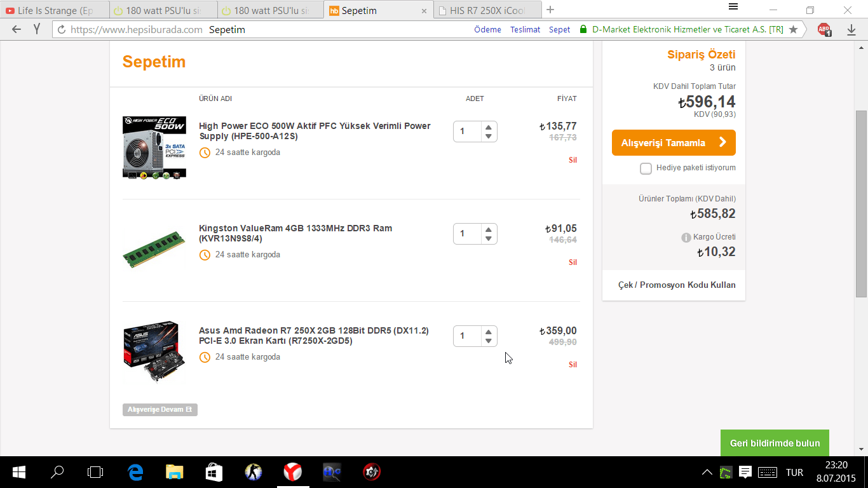Click the Teslimat link in the address bar
Image resolution: width=868 pixels, height=488 pixels.
(525, 30)
